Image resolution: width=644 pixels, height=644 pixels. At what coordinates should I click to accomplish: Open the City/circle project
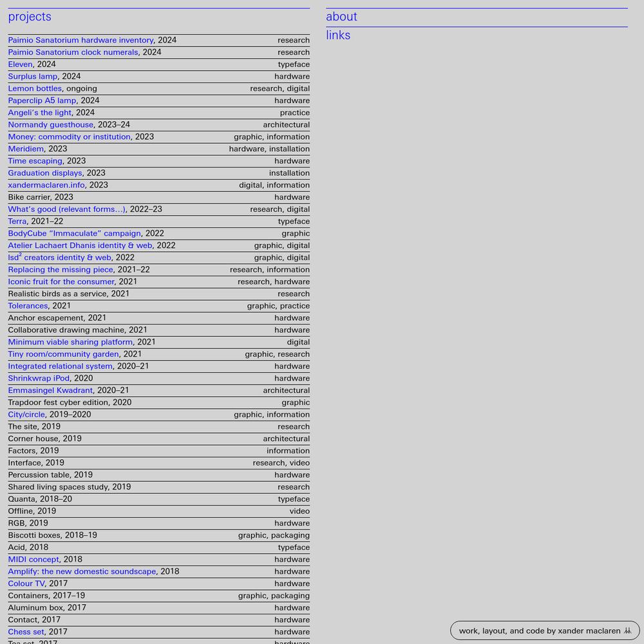pos(26,414)
